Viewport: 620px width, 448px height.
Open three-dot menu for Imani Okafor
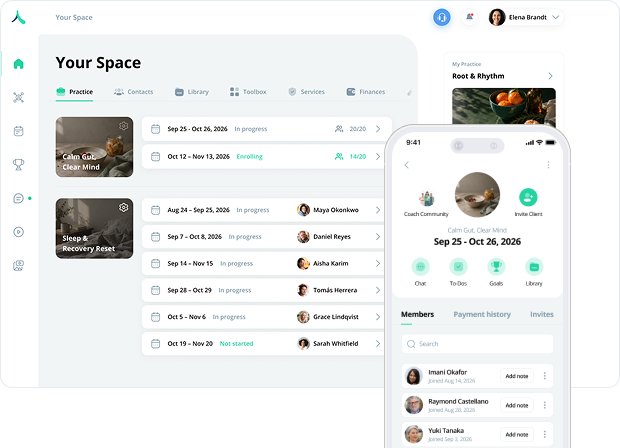(x=544, y=376)
